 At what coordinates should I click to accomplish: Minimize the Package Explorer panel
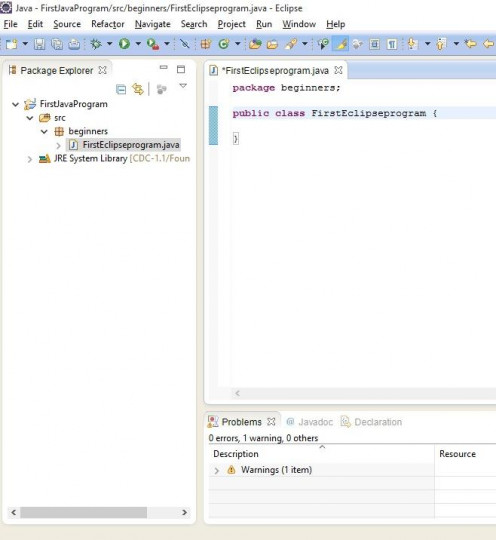pos(164,68)
